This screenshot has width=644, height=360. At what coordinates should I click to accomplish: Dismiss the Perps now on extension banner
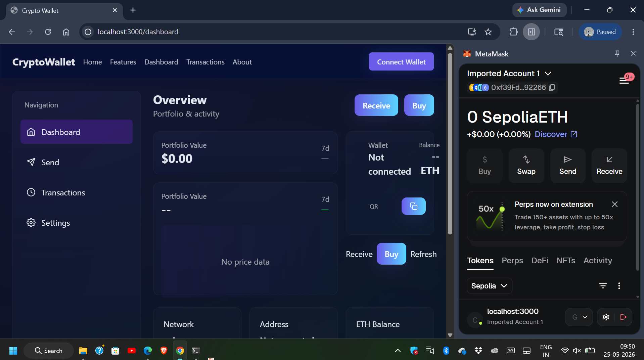coord(615,204)
